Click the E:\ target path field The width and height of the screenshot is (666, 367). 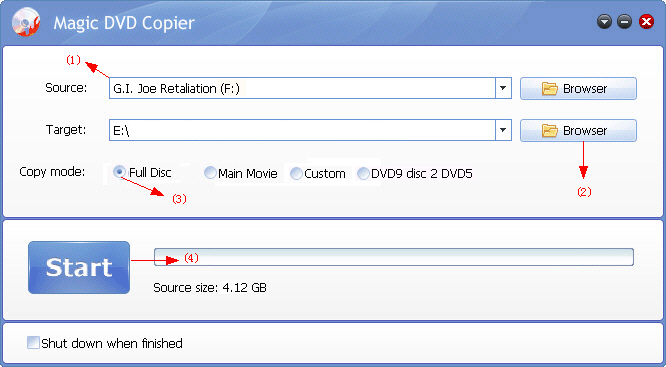coord(302,130)
